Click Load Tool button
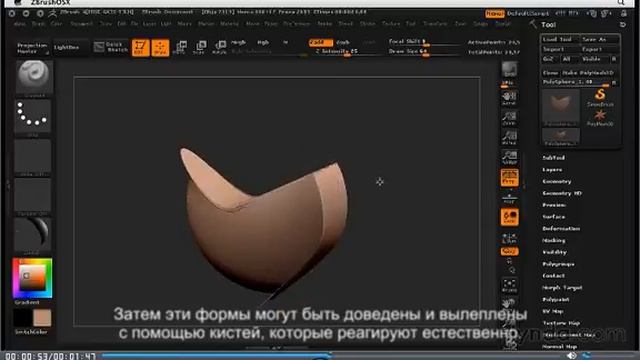640x360 pixels. (560, 39)
